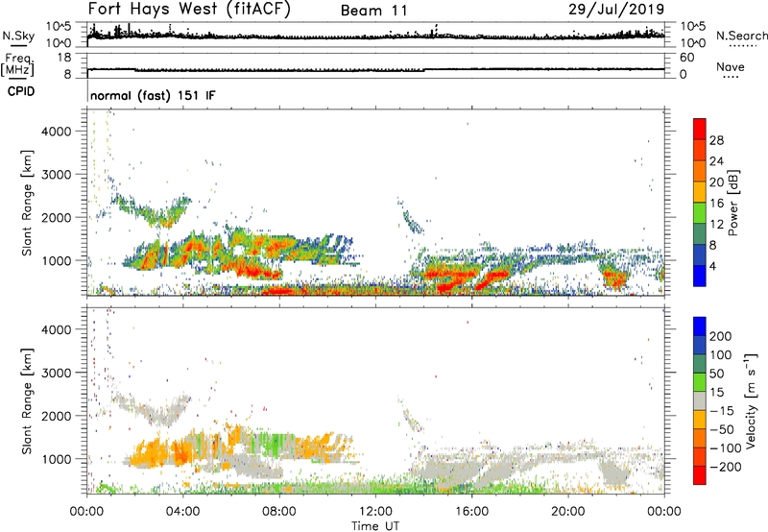Click the "08:00" time tick label
This screenshot has width=768, height=532.
(x=279, y=512)
